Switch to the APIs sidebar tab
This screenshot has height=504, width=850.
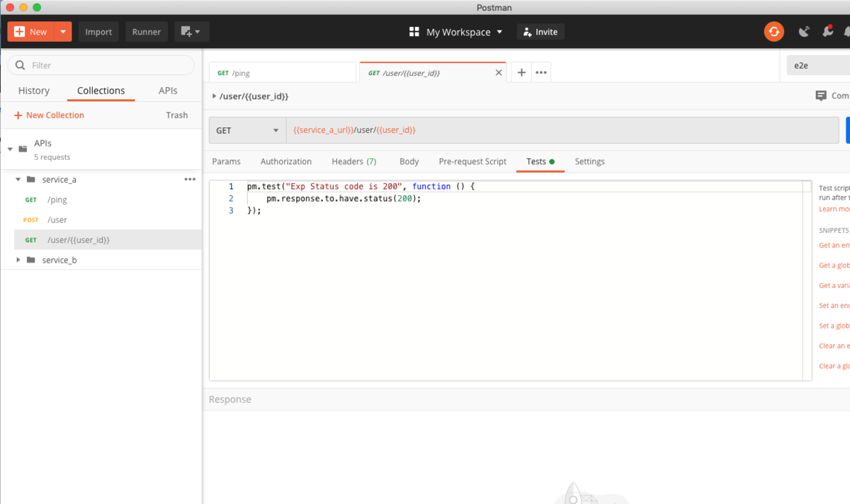click(168, 91)
